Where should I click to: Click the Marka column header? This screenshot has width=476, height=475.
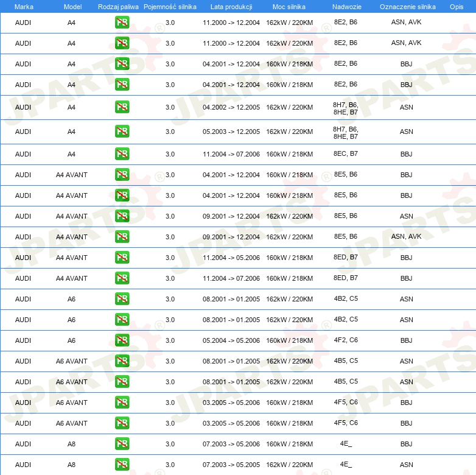click(x=23, y=7)
